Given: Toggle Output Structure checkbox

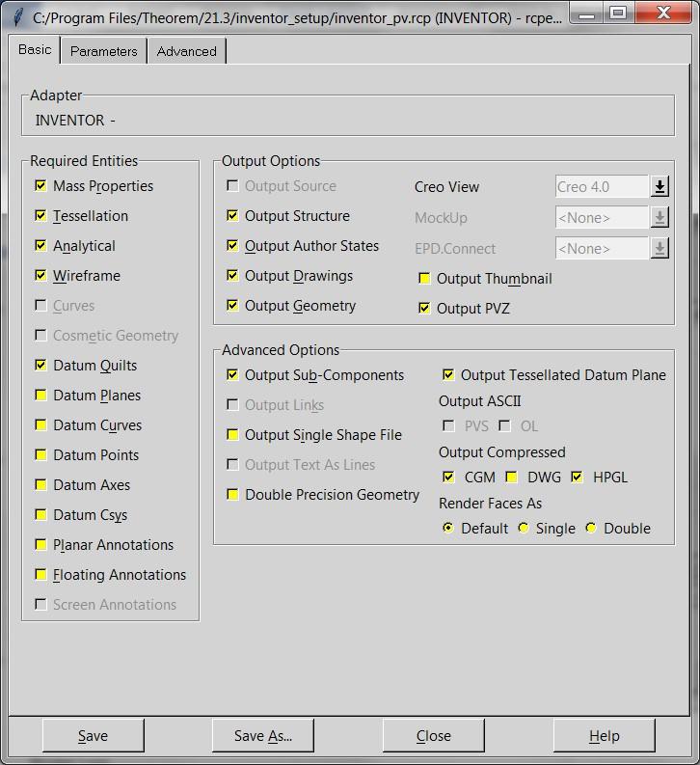Looking at the screenshot, I should (232, 215).
